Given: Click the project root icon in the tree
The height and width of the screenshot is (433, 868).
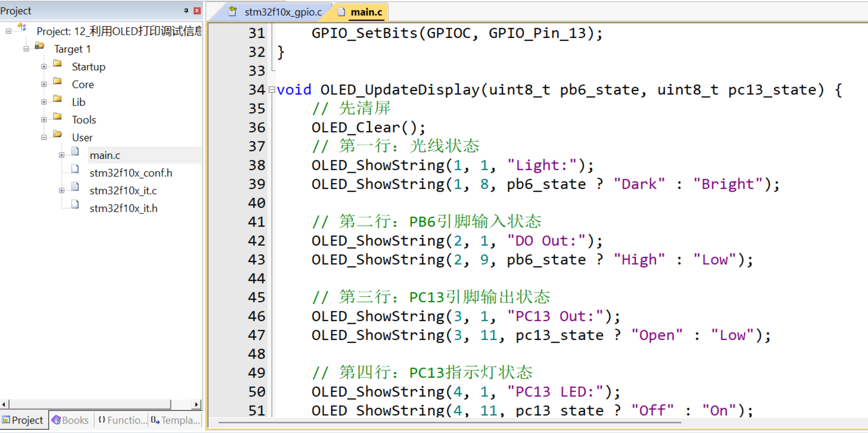Looking at the screenshot, I should click(22, 28).
